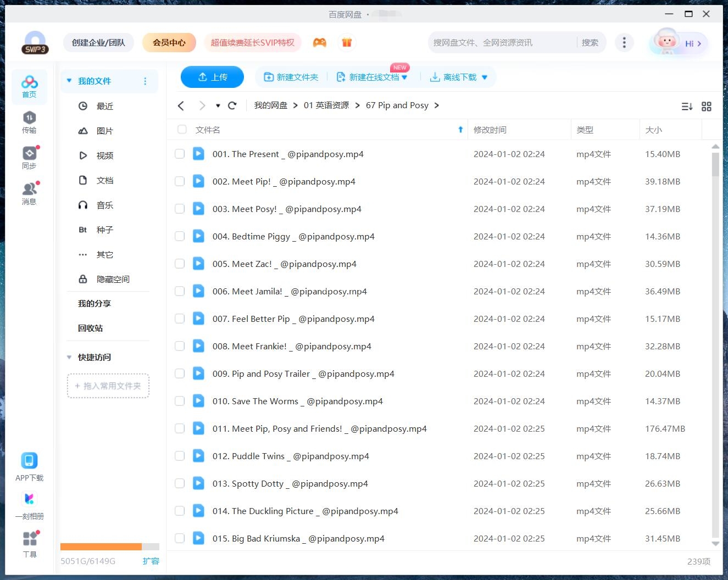Viewport: 728px width, 580px height.
Task: Click the SVIP3 avatar badge
Action: tap(35, 43)
